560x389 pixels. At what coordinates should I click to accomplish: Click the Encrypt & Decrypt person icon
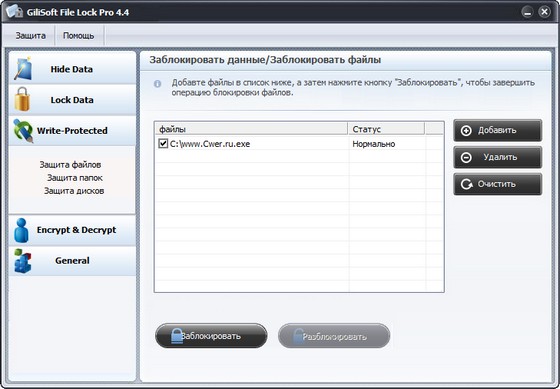click(x=21, y=230)
